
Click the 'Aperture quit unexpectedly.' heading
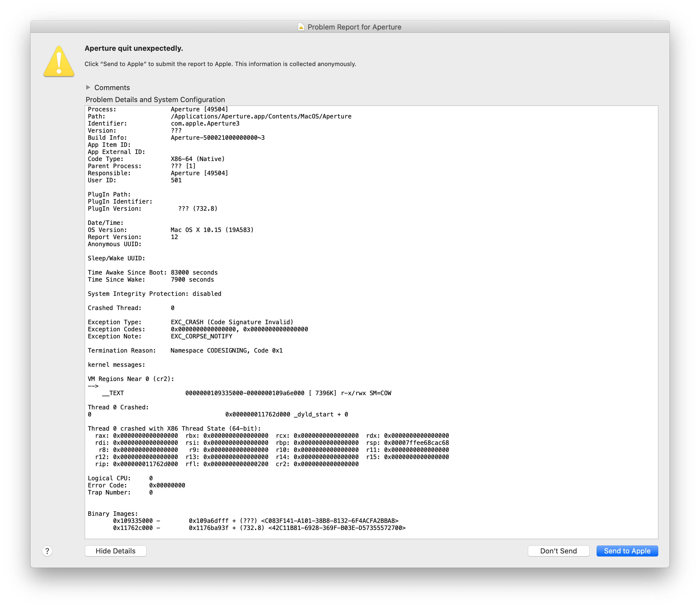coord(134,48)
